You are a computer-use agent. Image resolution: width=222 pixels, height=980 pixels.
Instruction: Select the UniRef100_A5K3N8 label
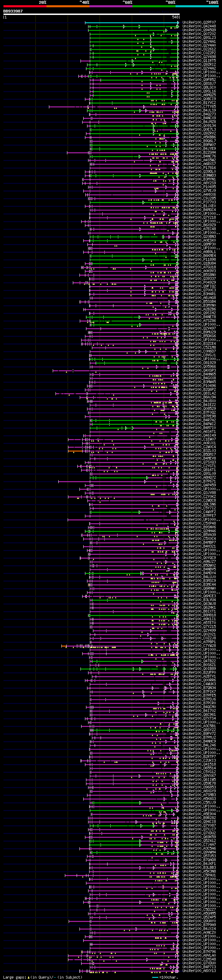[199, 871]
